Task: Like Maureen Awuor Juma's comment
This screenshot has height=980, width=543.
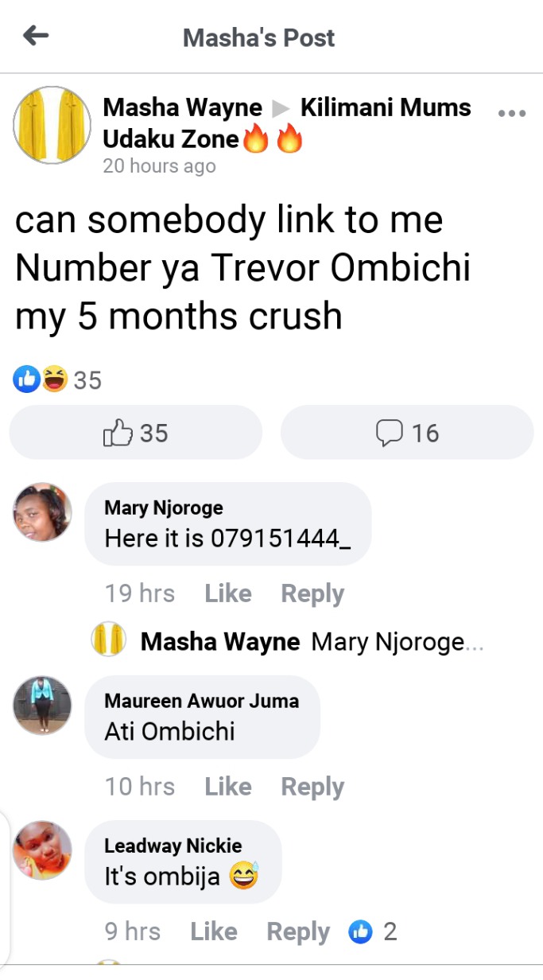Action: (x=228, y=787)
